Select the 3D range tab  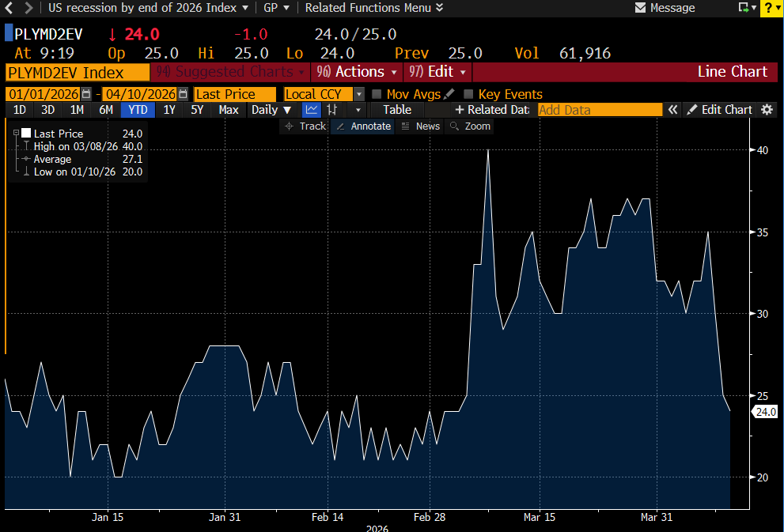click(x=48, y=109)
